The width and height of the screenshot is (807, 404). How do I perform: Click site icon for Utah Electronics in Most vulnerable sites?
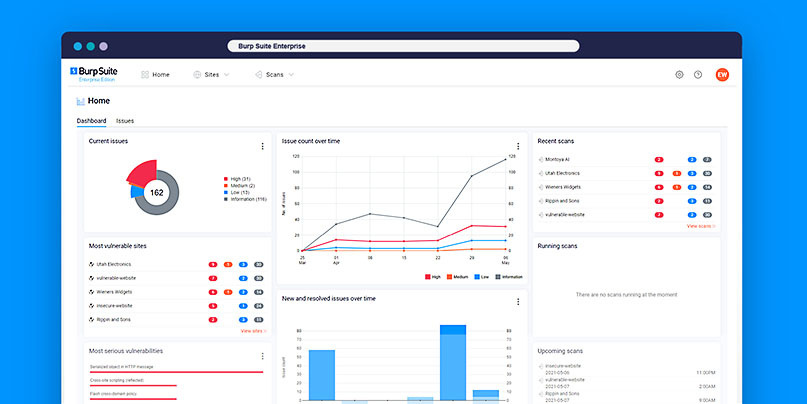point(92,265)
